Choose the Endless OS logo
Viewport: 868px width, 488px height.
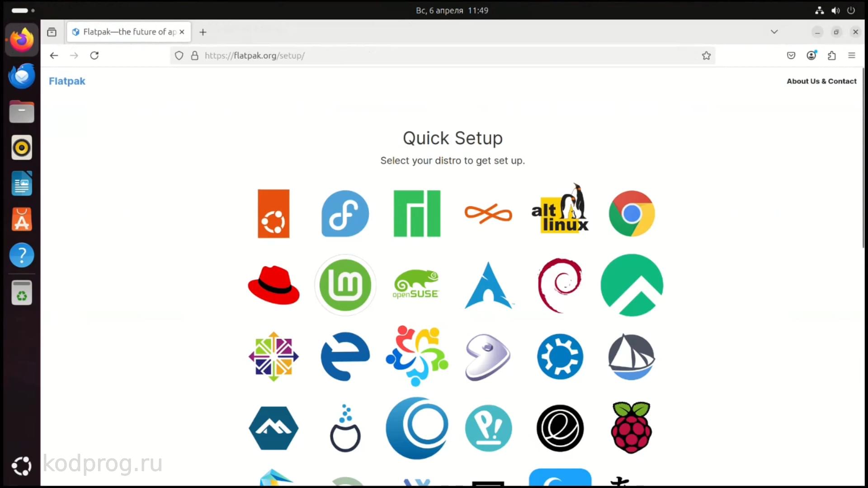[488, 213]
